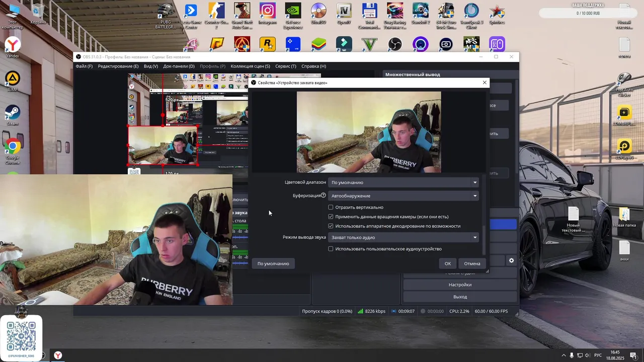The image size is (644, 362).
Task: Toggle hardware decoding checkbox (аппаратное декодирование)
Action: 331,226
